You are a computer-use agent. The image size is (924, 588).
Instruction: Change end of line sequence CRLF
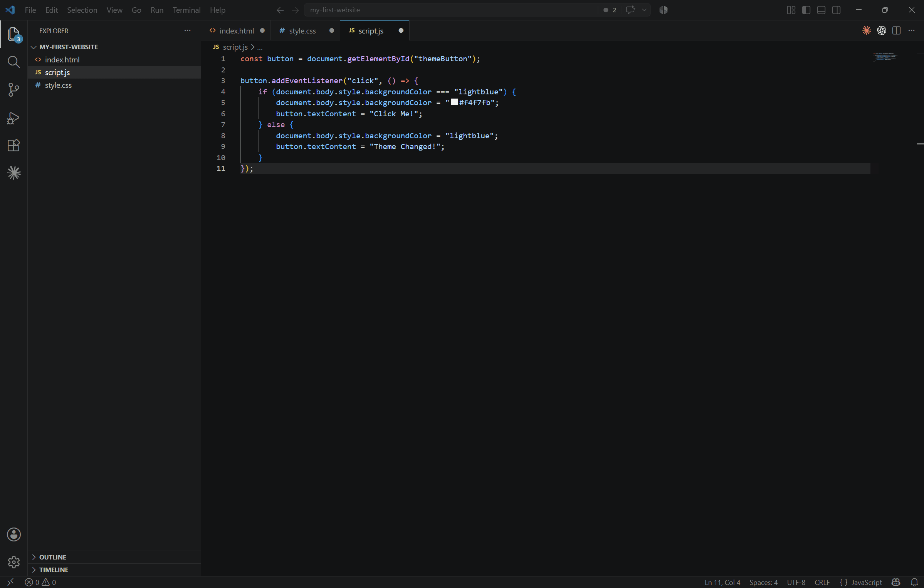(822, 582)
